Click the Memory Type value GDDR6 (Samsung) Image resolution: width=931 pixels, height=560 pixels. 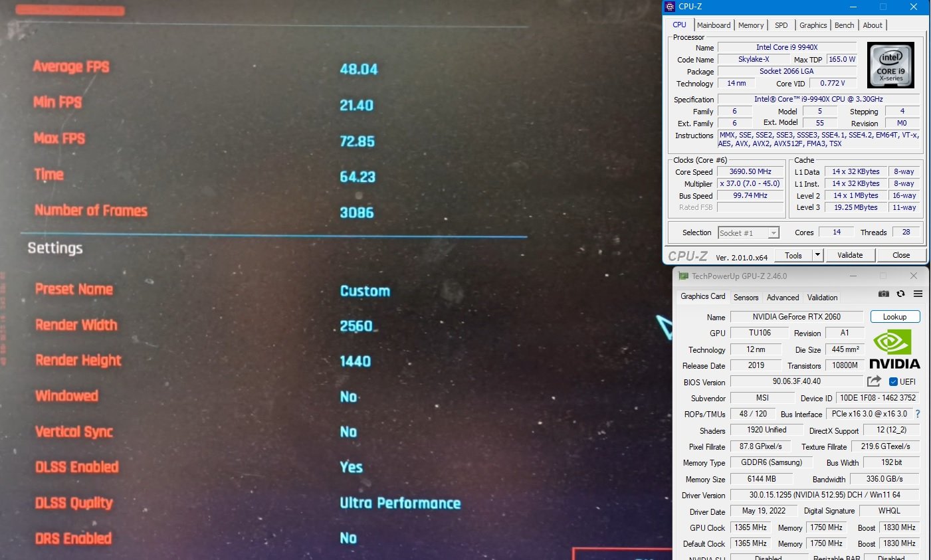pyautogui.click(x=772, y=462)
